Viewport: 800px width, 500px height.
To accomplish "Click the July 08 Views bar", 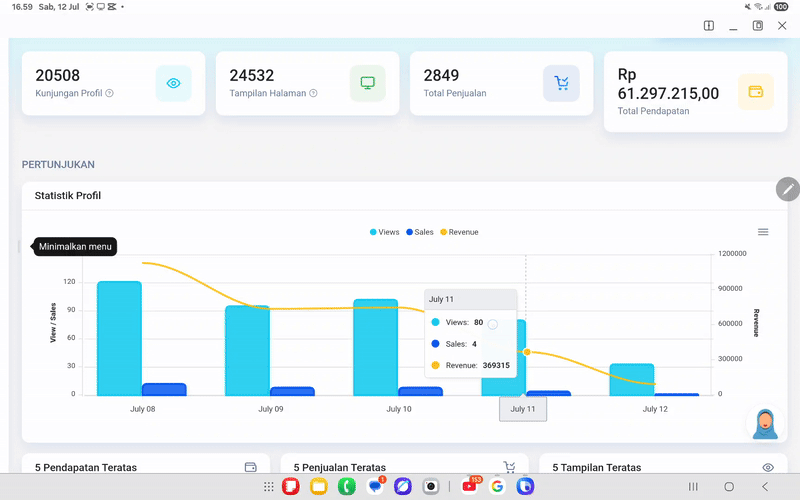I will point(119,338).
